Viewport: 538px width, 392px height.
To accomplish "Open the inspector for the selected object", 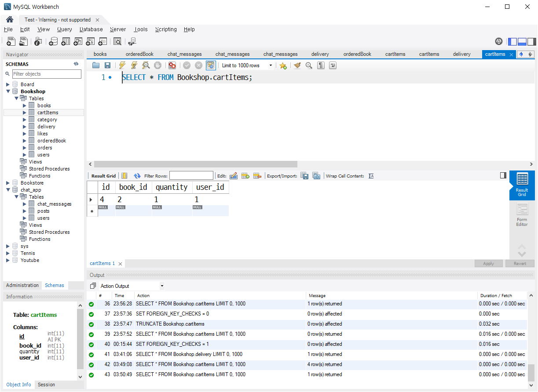I will tap(38, 41).
